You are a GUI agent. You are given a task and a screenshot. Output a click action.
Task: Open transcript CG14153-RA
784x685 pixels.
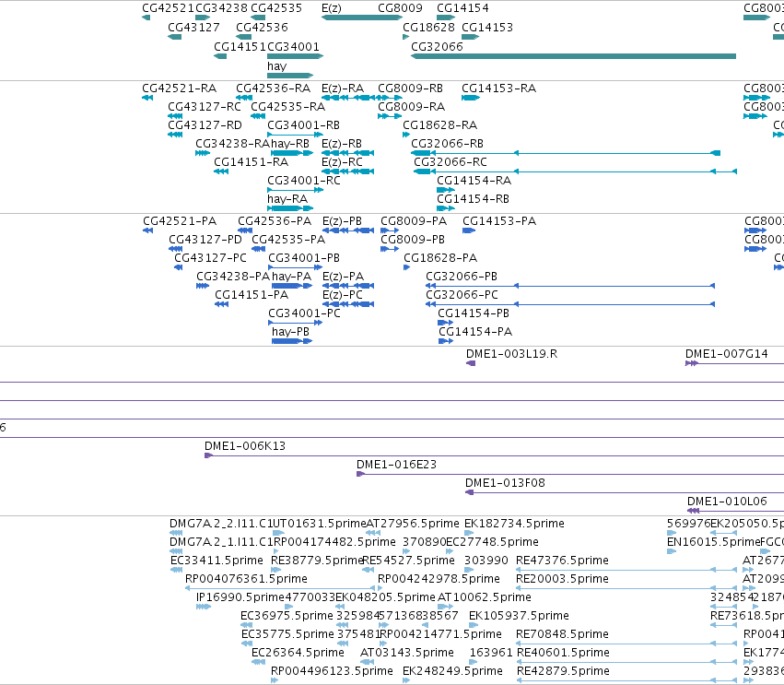click(499, 89)
